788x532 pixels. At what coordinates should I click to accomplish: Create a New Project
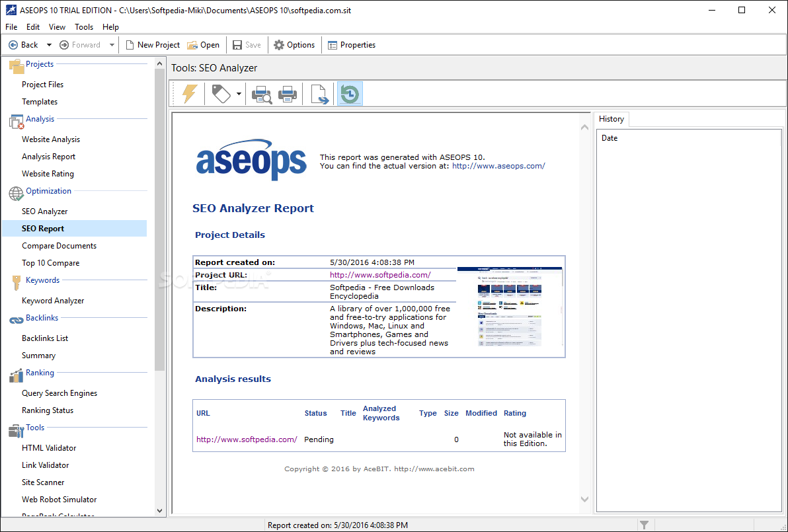click(x=152, y=45)
